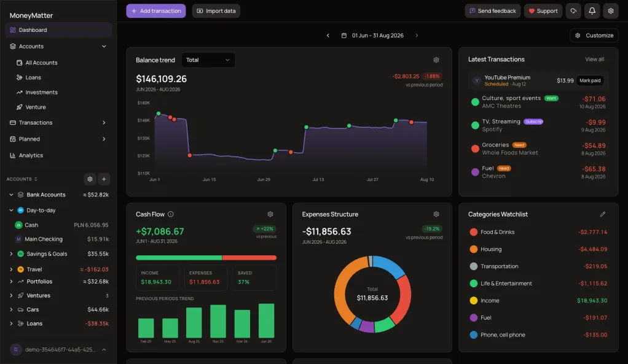Image resolution: width=628 pixels, height=364 pixels.
Task: Click the Housing category orange circle
Action: (473, 249)
